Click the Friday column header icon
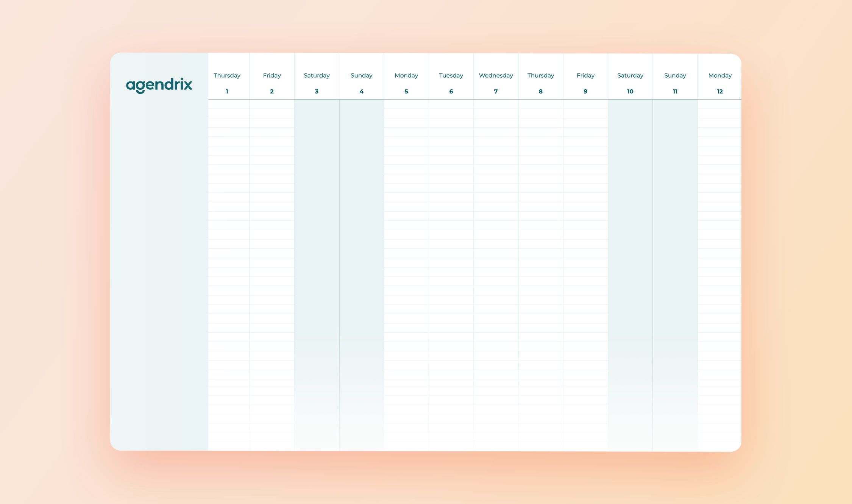This screenshot has height=504, width=852. [272, 75]
